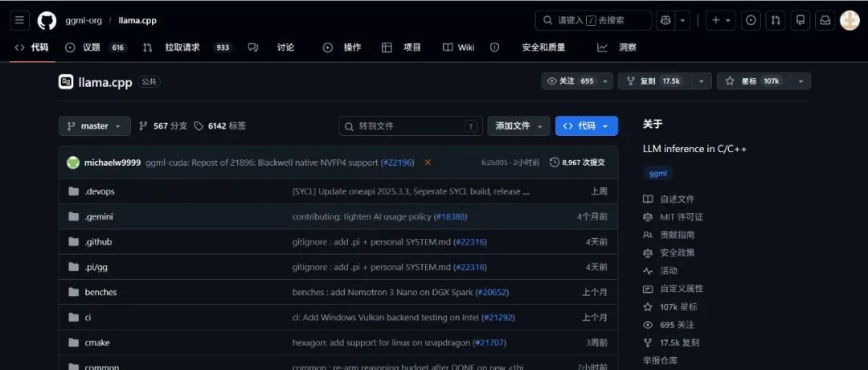Switch to the 操作 tab
The height and width of the screenshot is (370, 868).
[342, 47]
